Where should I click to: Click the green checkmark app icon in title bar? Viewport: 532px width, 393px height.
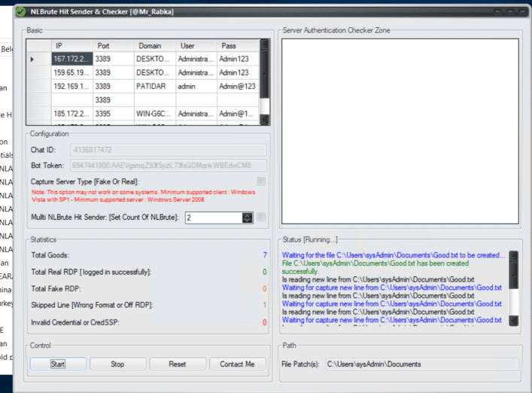(21, 12)
